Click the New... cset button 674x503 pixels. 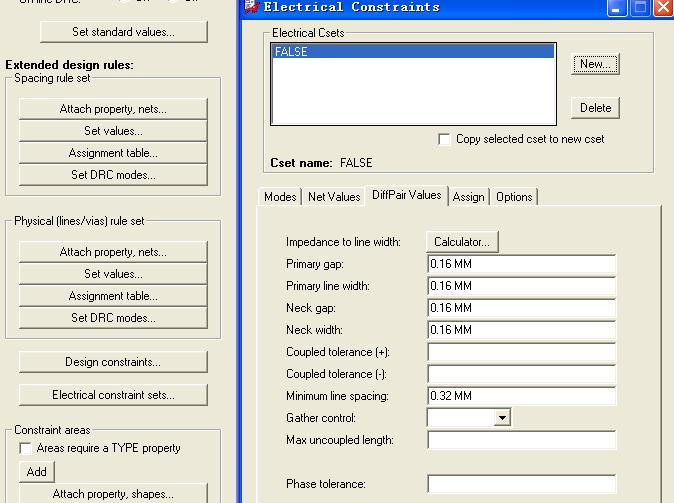tap(595, 64)
